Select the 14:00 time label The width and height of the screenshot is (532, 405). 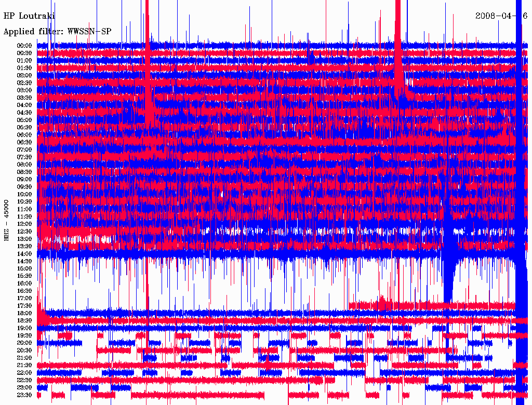click(24, 254)
